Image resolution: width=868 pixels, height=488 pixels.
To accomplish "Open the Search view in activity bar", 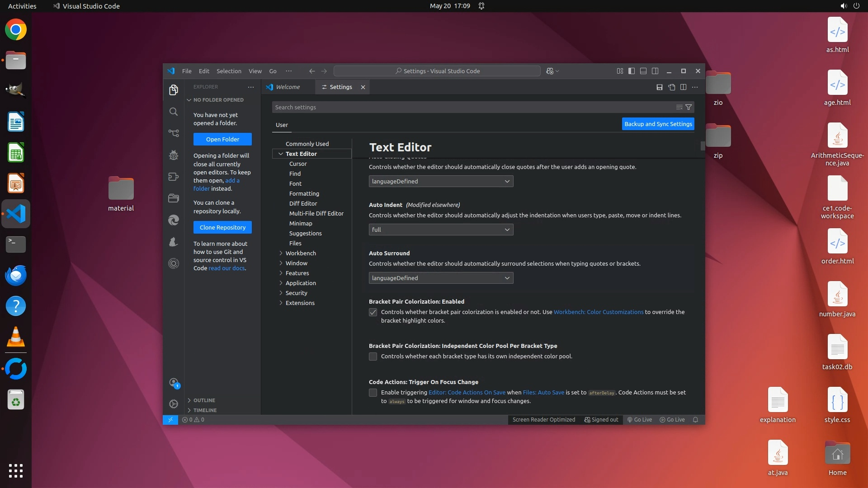I will (174, 112).
